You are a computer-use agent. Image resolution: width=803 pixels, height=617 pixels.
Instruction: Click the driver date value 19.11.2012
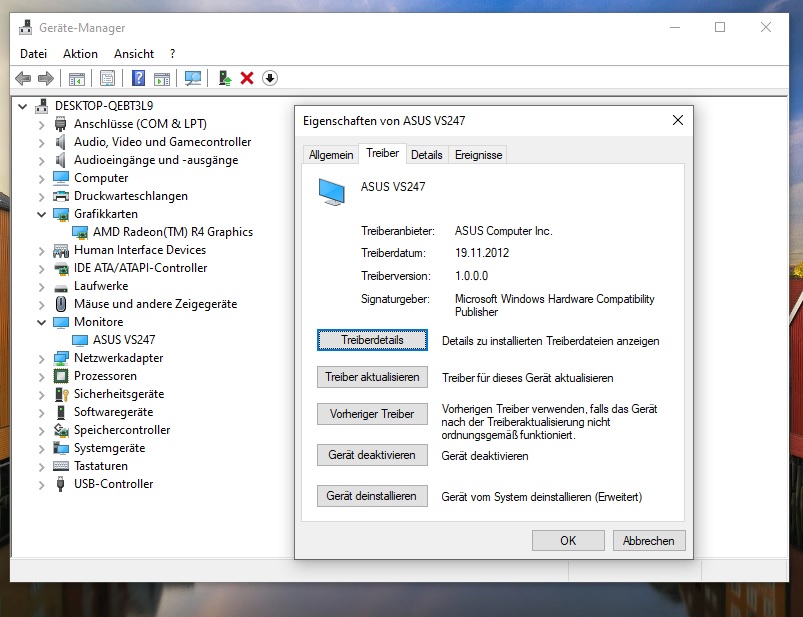[x=482, y=253]
